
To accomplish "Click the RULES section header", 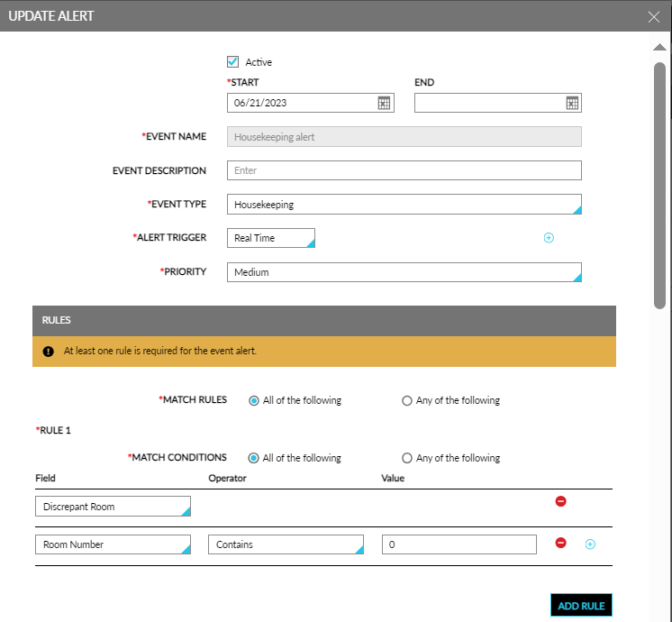I will 324,320.
